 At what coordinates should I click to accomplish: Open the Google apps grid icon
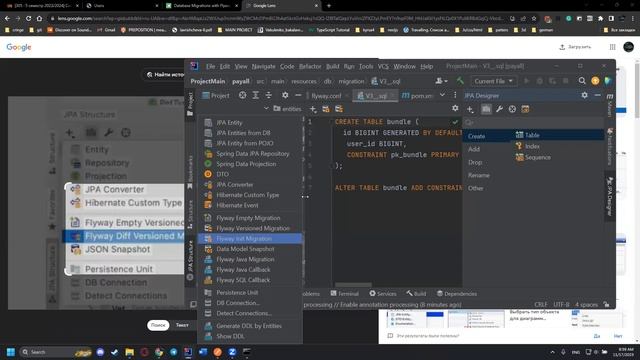[612, 47]
